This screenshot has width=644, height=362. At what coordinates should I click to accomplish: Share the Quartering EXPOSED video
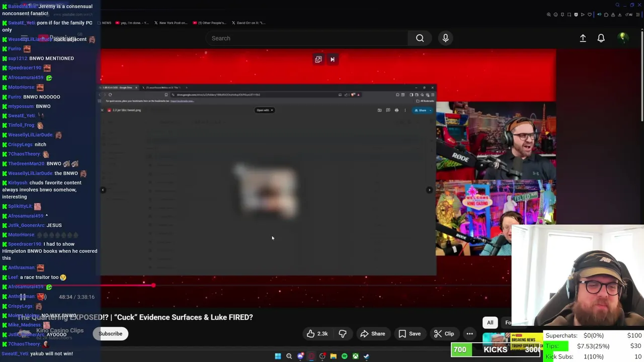[x=372, y=334]
